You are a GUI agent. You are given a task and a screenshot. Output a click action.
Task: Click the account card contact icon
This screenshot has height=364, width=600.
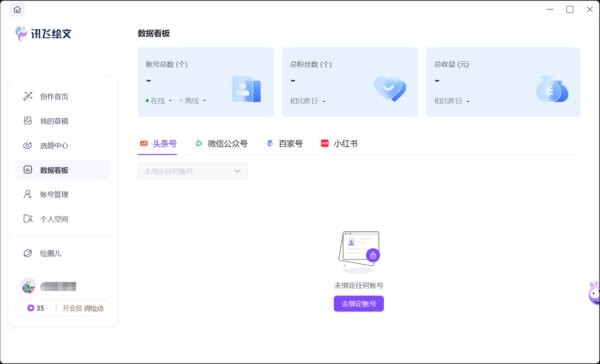coord(246,89)
